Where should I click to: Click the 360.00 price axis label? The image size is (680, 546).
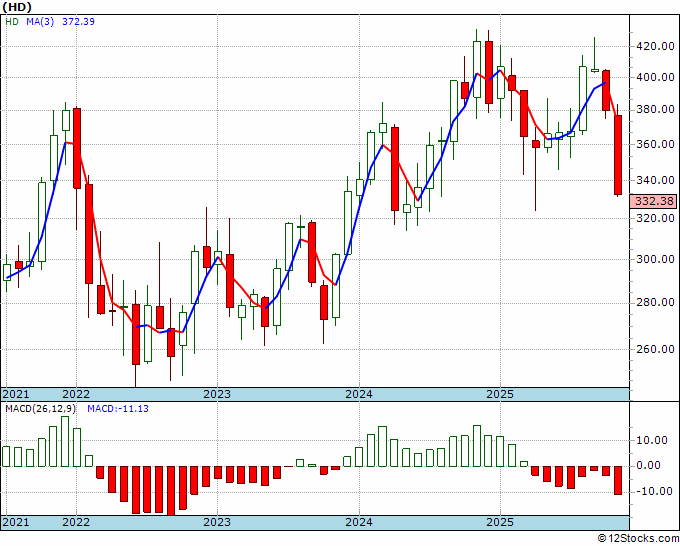click(657, 144)
